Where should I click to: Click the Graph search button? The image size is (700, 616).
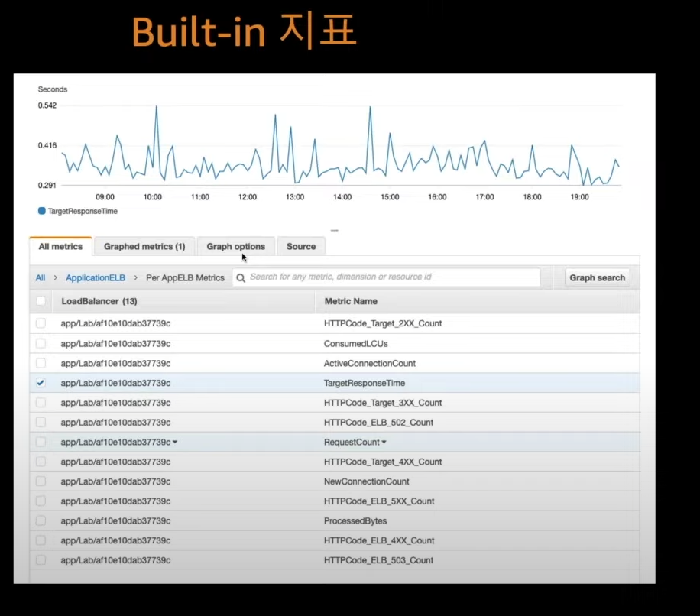pyautogui.click(x=598, y=277)
